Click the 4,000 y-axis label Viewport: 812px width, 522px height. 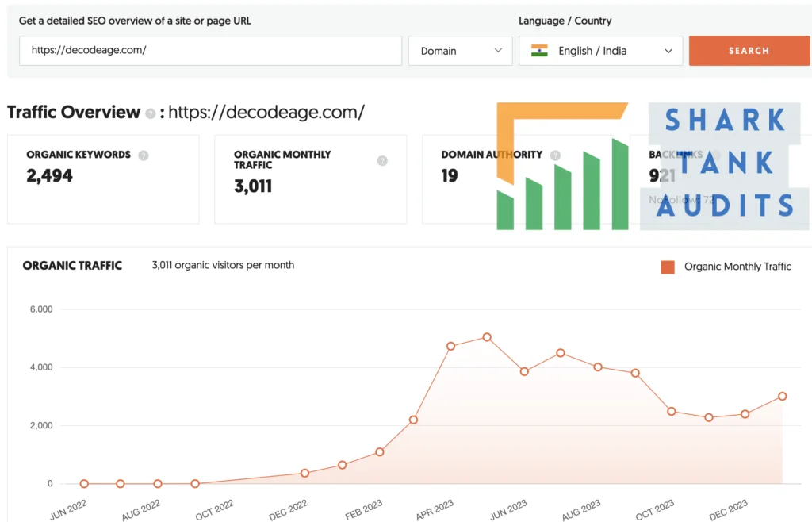pyautogui.click(x=41, y=367)
